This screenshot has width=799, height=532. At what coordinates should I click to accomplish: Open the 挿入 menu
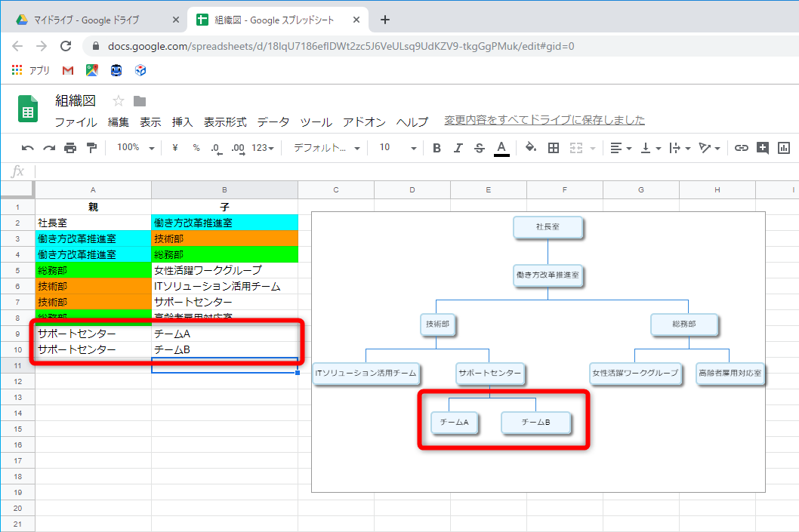coord(183,122)
